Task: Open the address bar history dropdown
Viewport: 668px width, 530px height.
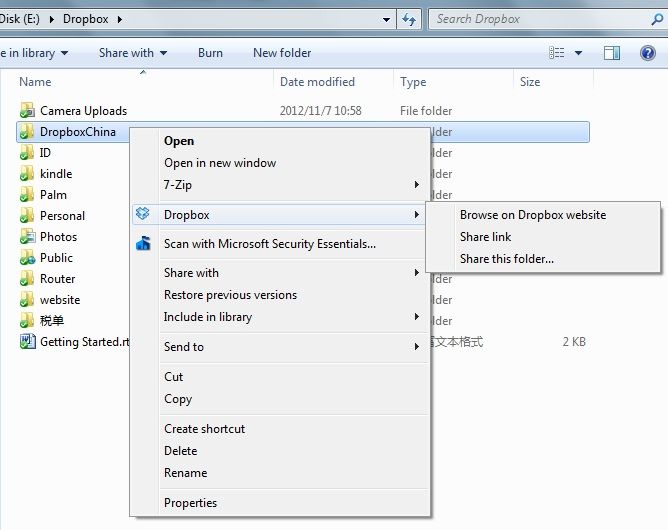Action: (386, 20)
